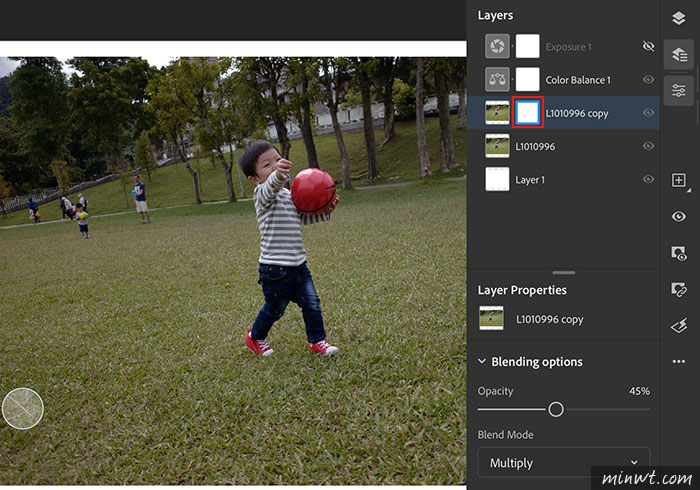Image resolution: width=700 pixels, height=490 pixels.
Task: Click the add layer mask icon
Action: coord(679,253)
